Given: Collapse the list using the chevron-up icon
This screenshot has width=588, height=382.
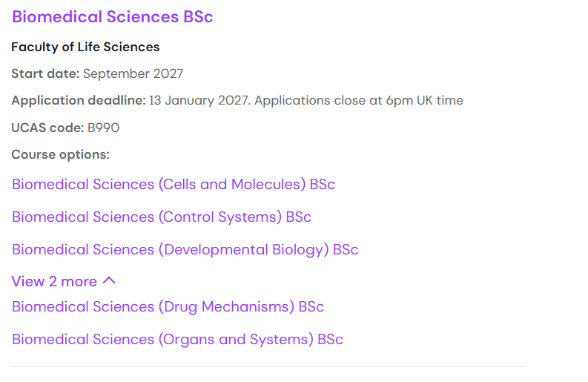Looking at the screenshot, I should 109,281.
